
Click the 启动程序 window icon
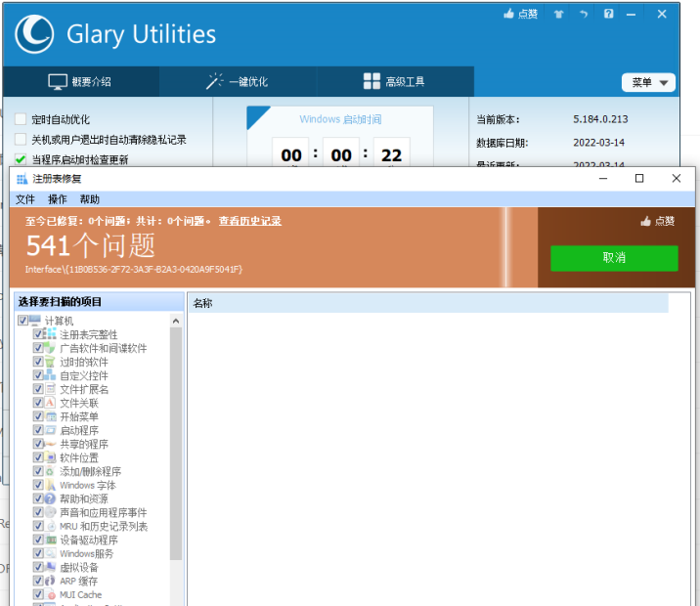click(51, 430)
